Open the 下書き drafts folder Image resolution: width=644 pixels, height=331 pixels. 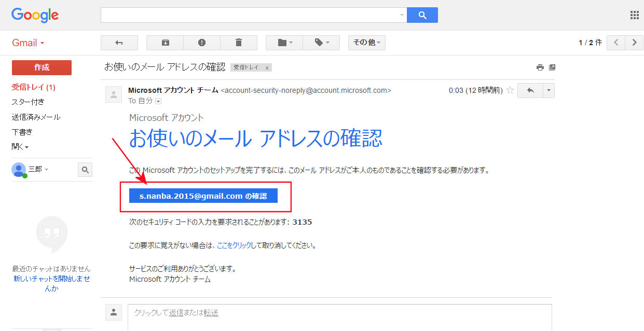pyautogui.click(x=22, y=132)
